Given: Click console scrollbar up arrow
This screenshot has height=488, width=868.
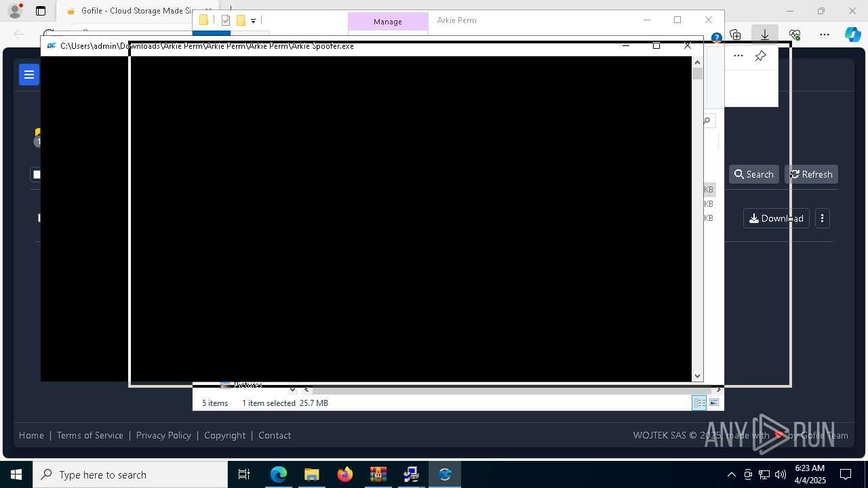Looking at the screenshot, I should pyautogui.click(x=697, y=62).
